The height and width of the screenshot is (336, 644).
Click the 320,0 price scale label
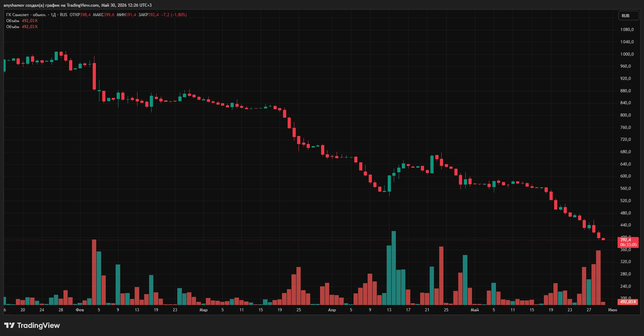point(626,262)
